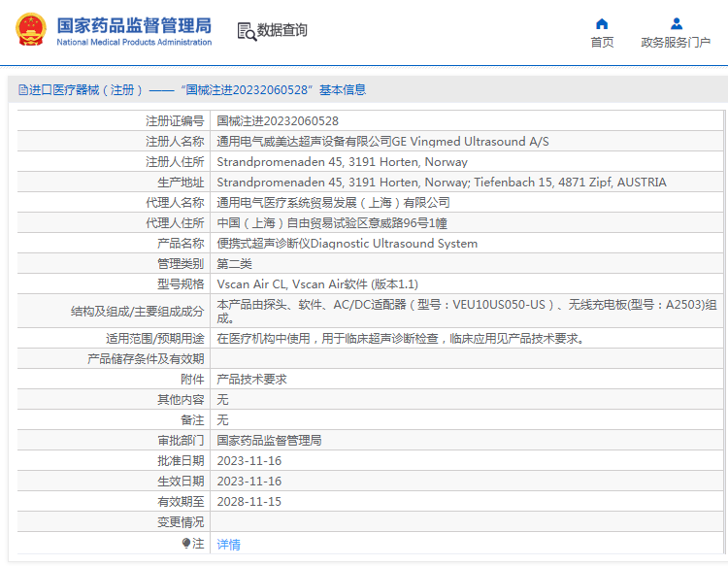Select the structure composition text with VEU10US050-US
Image resolution: width=728 pixels, height=566 pixels.
(x=467, y=312)
